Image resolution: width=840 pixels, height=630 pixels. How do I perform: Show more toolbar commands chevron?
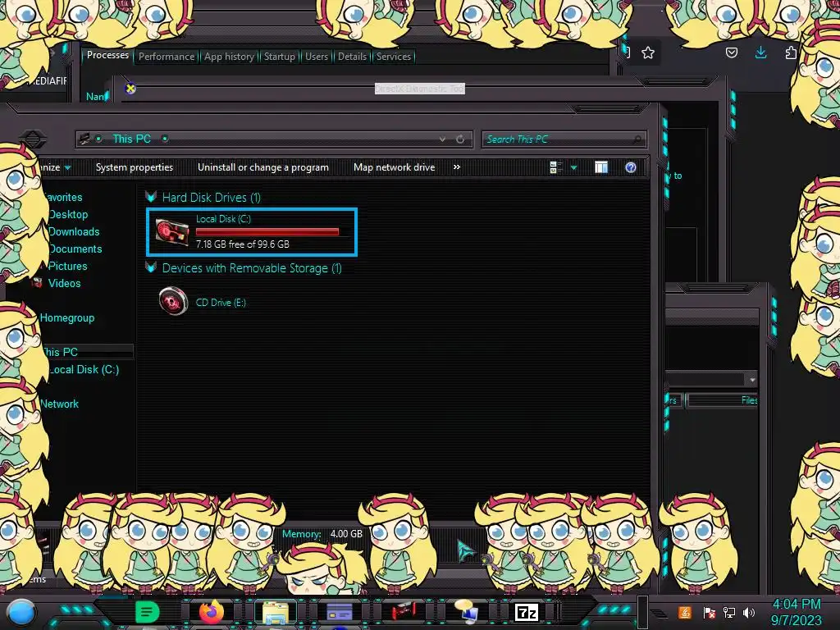[456, 167]
